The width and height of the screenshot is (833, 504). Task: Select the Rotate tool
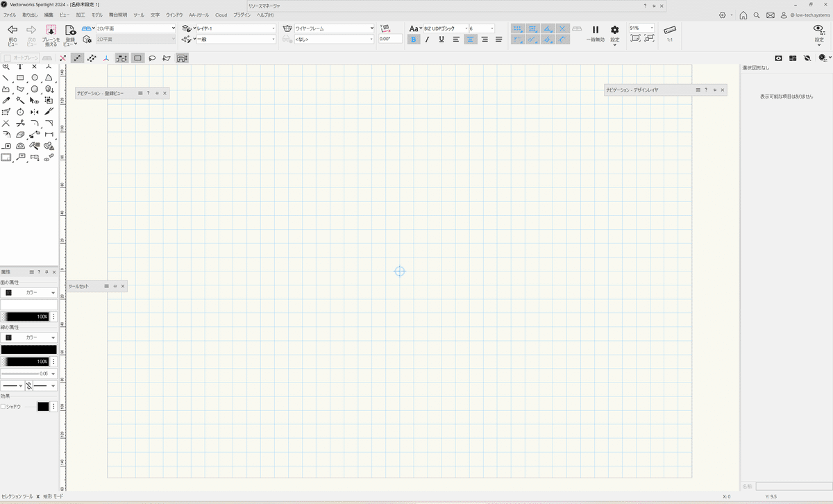click(x=20, y=112)
